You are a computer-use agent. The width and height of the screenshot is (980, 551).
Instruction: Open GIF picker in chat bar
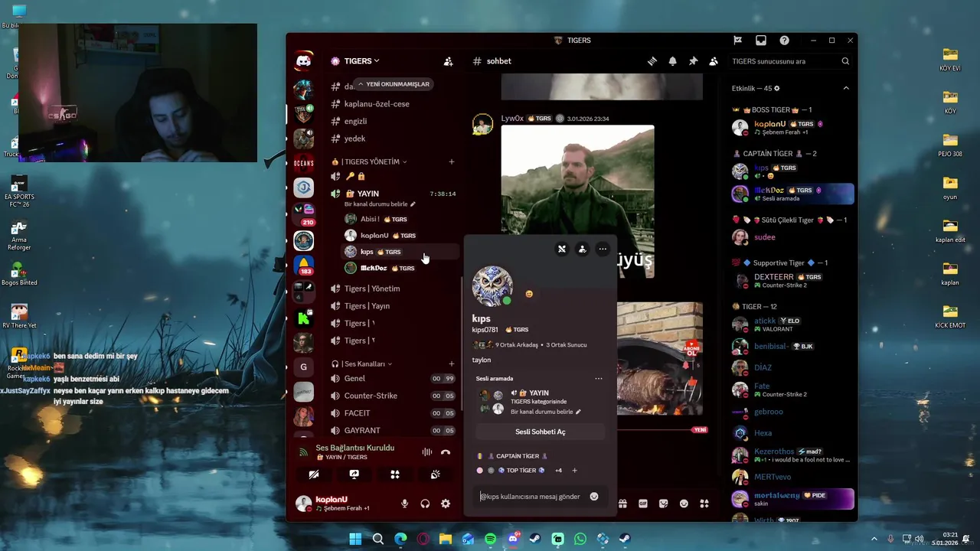tap(643, 504)
